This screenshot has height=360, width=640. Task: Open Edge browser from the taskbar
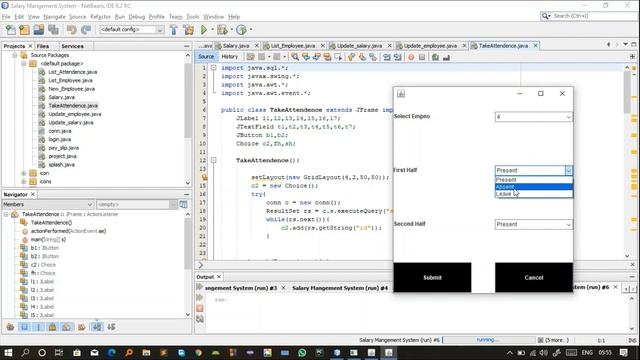pyautogui.click(x=111, y=353)
